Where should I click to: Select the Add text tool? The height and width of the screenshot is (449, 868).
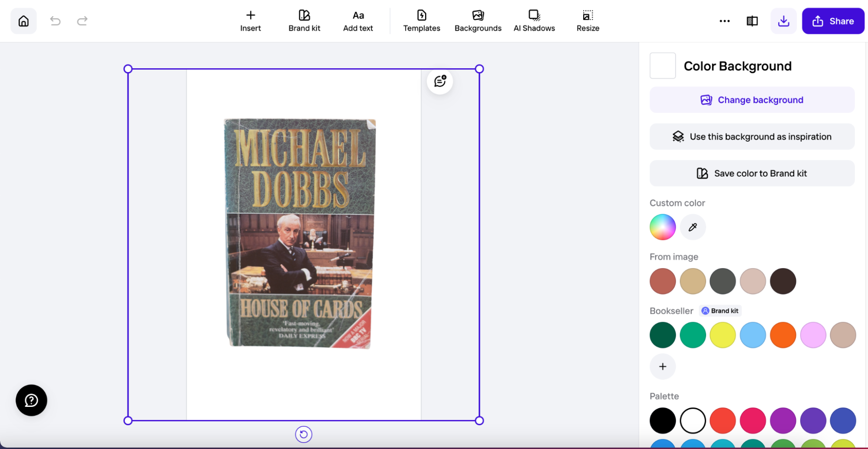point(358,21)
